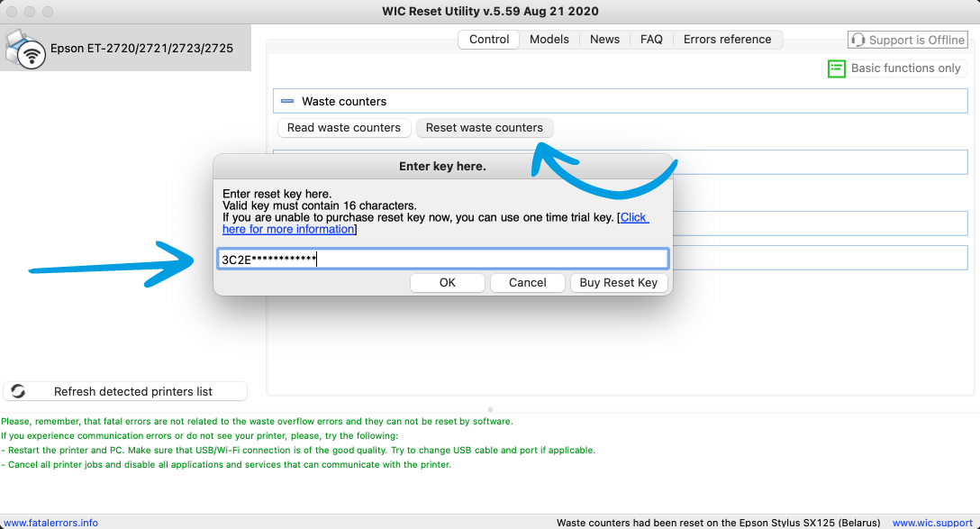This screenshot has width=980, height=529.
Task: Click the Waste counters header text
Action: pyautogui.click(x=344, y=101)
